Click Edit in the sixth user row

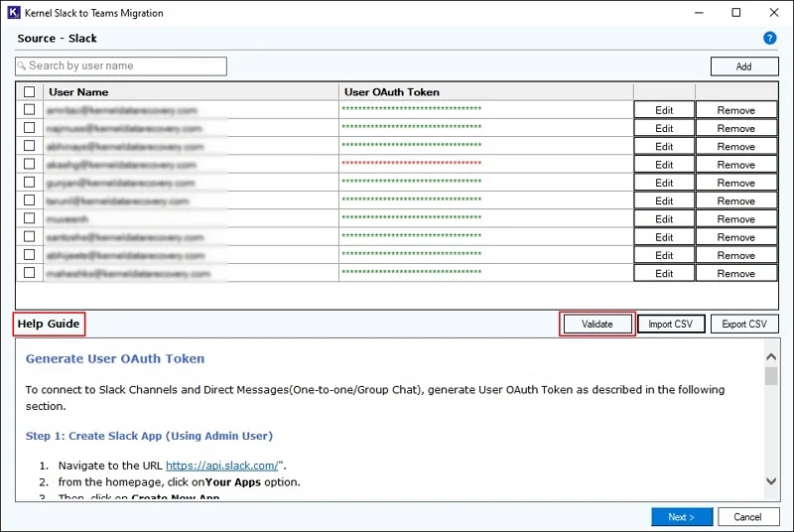point(664,200)
